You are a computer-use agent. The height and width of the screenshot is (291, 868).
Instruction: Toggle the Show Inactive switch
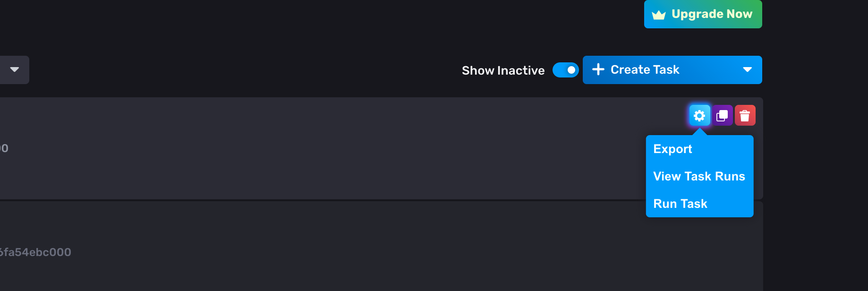click(x=565, y=69)
